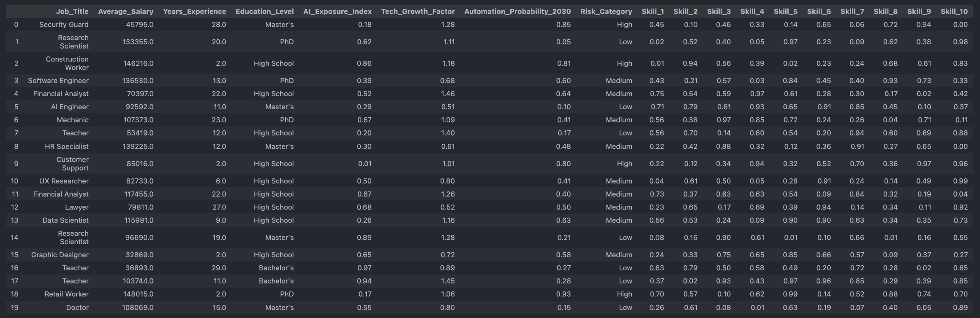Select the Years_Experience column header
Image resolution: width=980 pixels, height=318 pixels.
(194, 11)
